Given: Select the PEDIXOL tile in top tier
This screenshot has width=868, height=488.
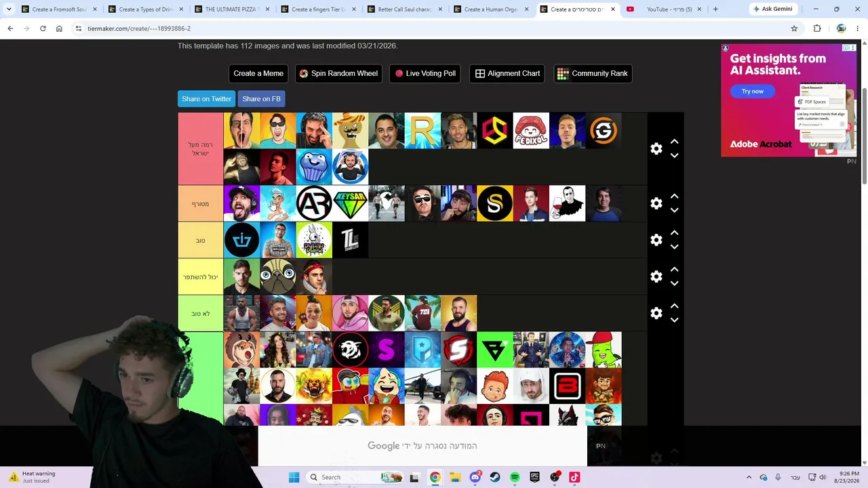Looking at the screenshot, I should (x=531, y=131).
